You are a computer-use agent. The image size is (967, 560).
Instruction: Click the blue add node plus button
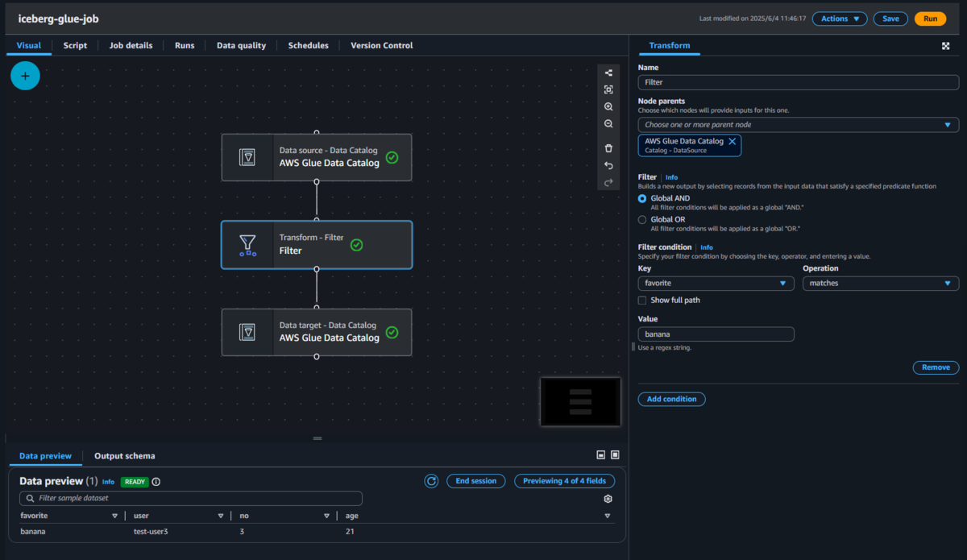(x=25, y=76)
